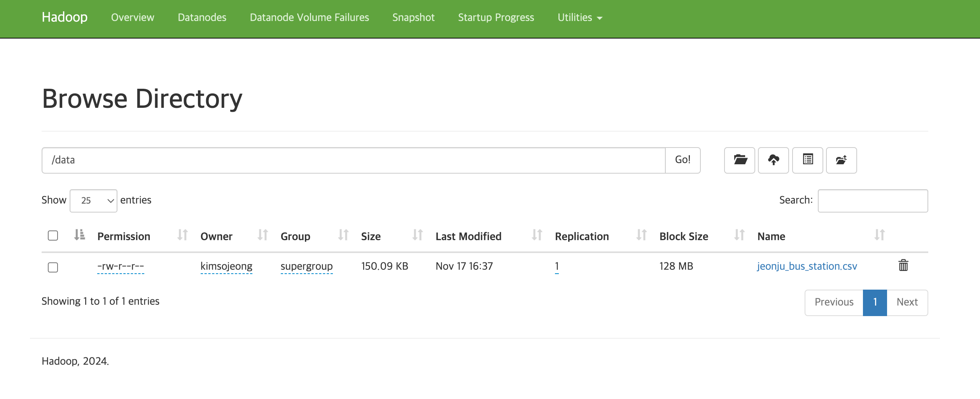Open the Overview nav item

[x=133, y=18]
